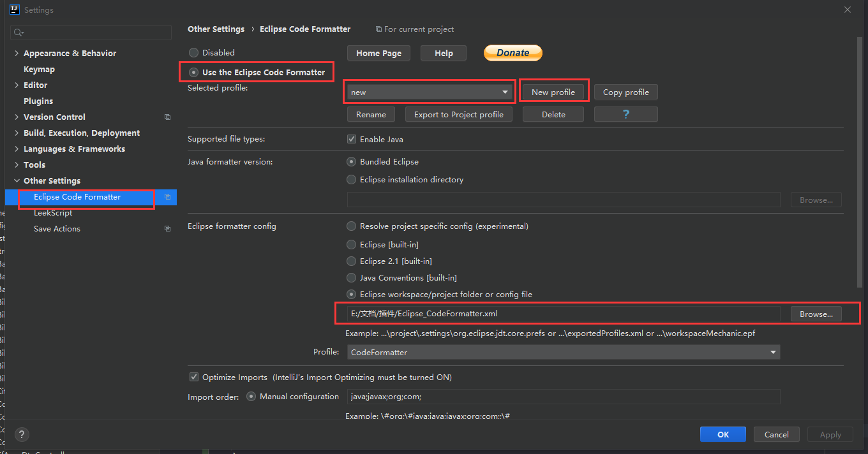Select Eclipse [built-in] config option
The image size is (868, 454).
coord(352,245)
